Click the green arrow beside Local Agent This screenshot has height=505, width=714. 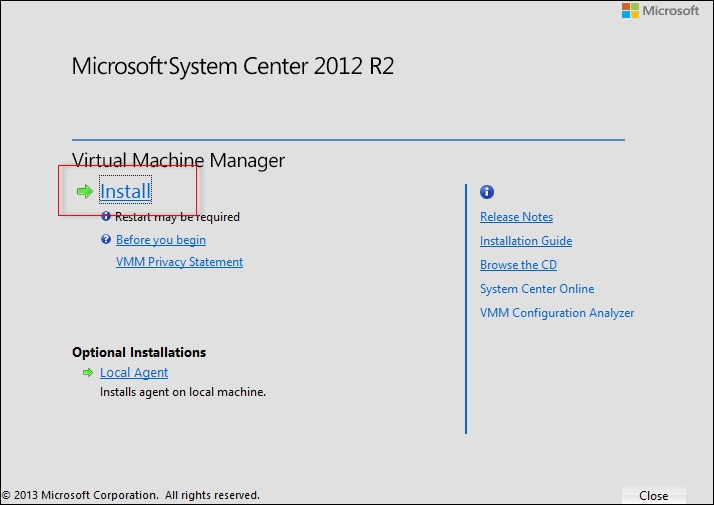(x=86, y=373)
